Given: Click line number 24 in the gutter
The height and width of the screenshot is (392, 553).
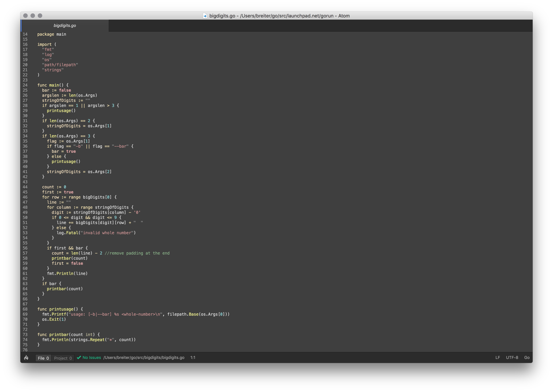Looking at the screenshot, I should (x=25, y=85).
